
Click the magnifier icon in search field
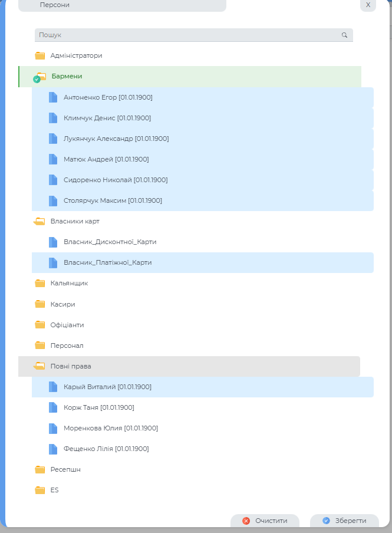coord(344,35)
